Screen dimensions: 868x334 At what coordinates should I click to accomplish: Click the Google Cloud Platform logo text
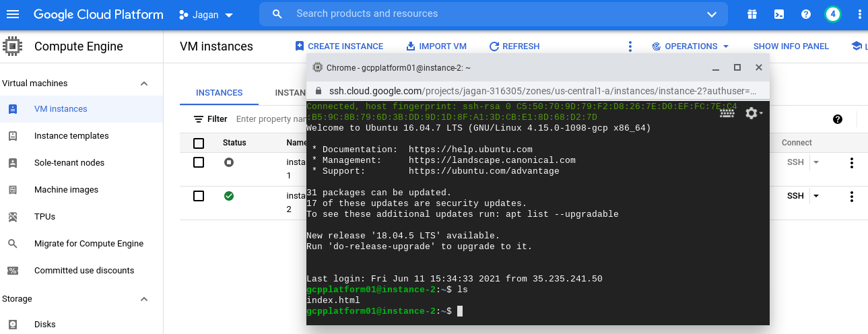[x=98, y=14]
